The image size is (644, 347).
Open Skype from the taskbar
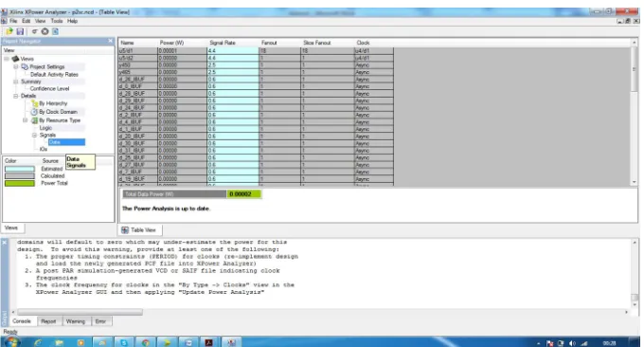[x=124, y=342]
